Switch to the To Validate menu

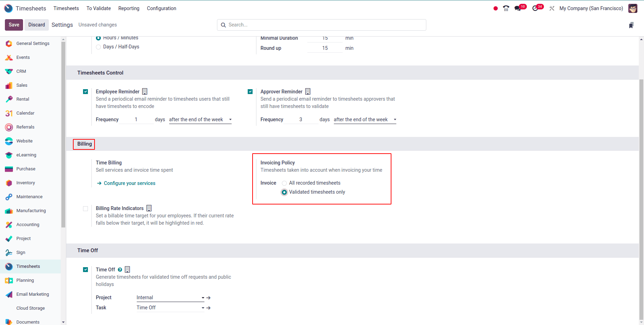pyautogui.click(x=98, y=8)
